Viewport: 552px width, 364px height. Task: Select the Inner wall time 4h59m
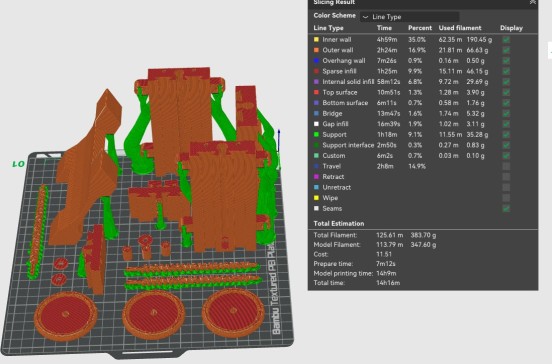coord(387,39)
